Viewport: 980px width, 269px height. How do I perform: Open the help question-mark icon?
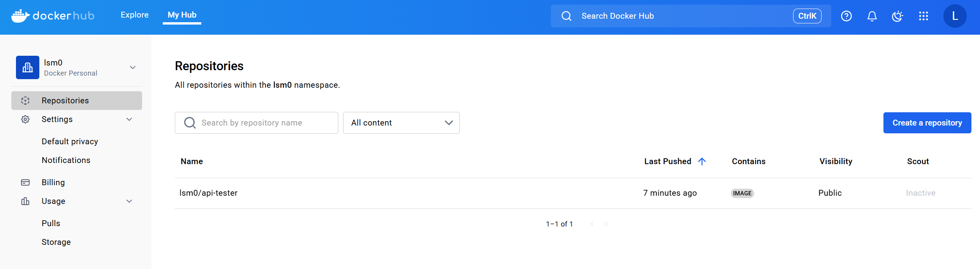[x=846, y=16]
